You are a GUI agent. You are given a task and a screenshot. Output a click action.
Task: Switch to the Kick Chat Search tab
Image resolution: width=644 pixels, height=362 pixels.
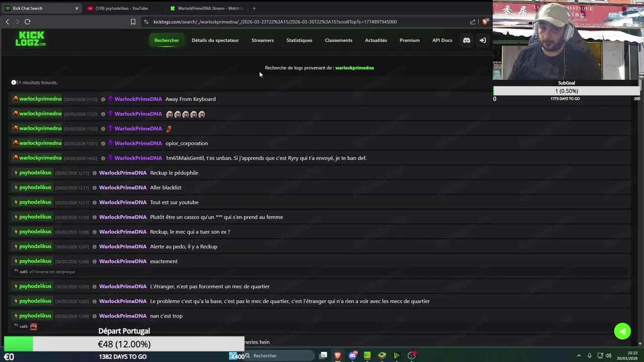click(x=41, y=8)
